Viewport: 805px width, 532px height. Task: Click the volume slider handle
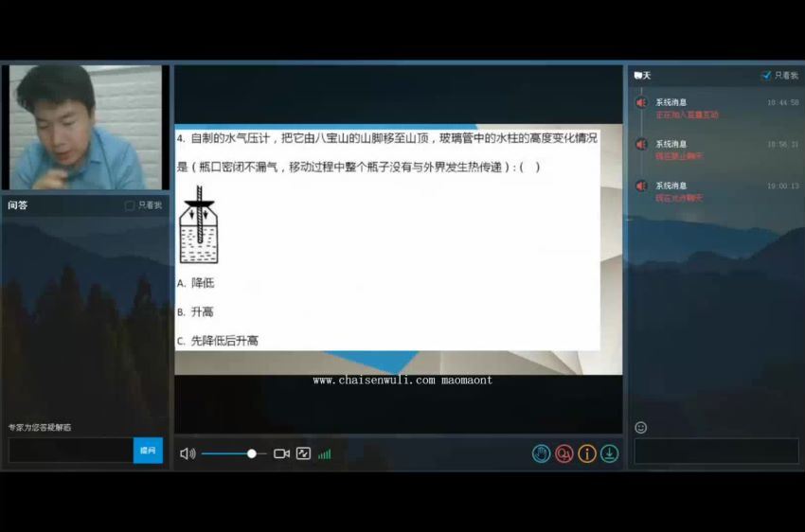click(252, 453)
